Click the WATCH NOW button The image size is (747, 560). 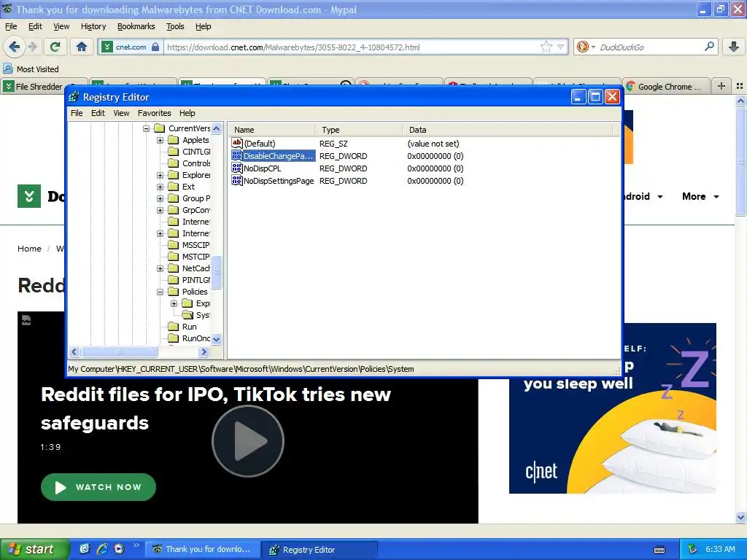pyautogui.click(x=98, y=486)
